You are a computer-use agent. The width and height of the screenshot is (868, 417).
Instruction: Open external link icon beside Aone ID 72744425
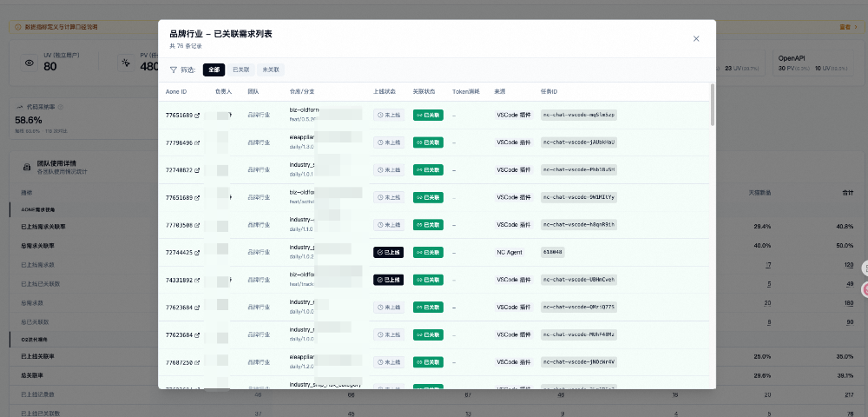(198, 253)
